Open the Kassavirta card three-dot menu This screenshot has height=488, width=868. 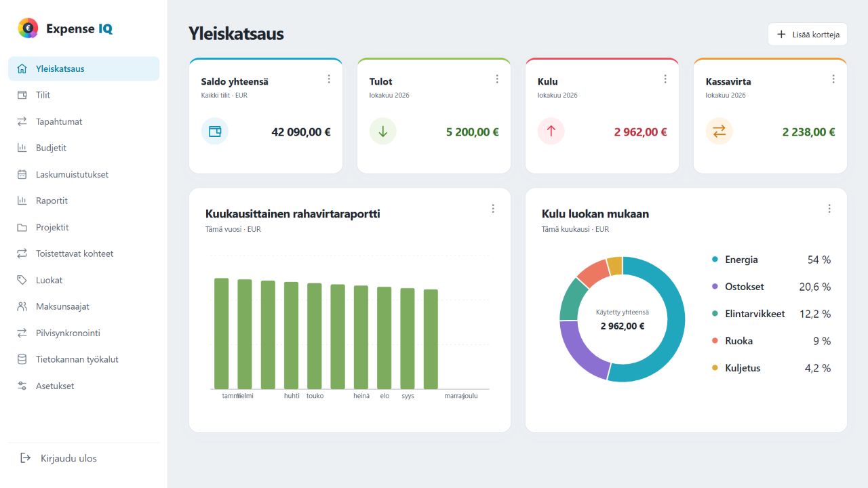coord(833,79)
